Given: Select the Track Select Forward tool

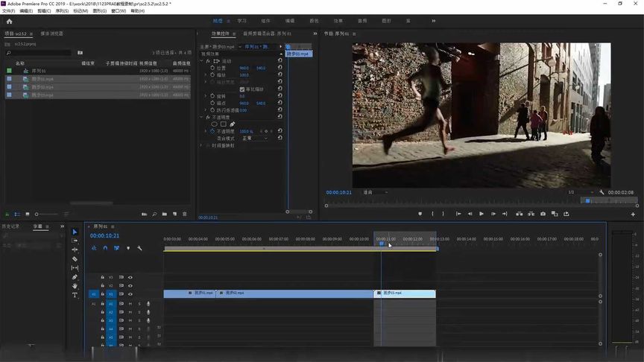Looking at the screenshot, I should point(75,241).
